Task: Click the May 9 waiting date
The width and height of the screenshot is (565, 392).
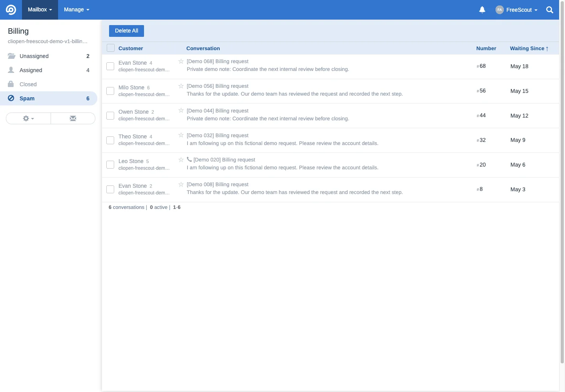Action: 518,140
